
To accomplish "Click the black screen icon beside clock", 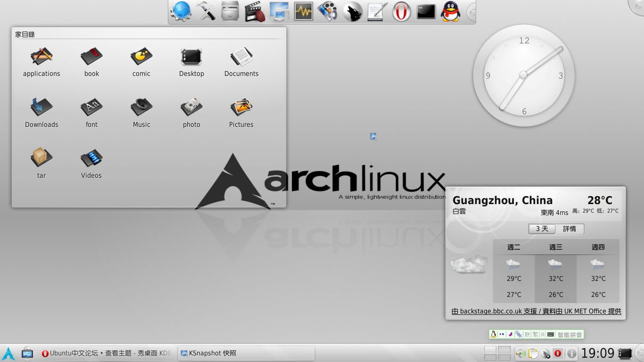I will 625,353.
